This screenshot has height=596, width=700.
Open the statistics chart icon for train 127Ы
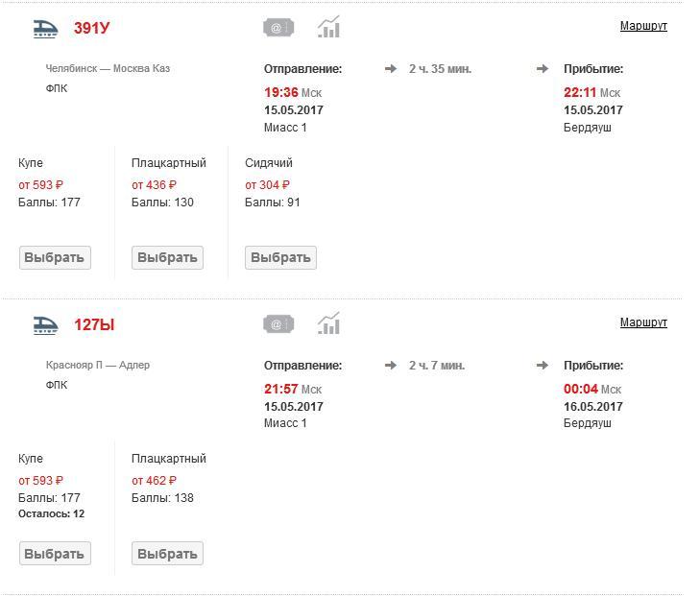[328, 324]
